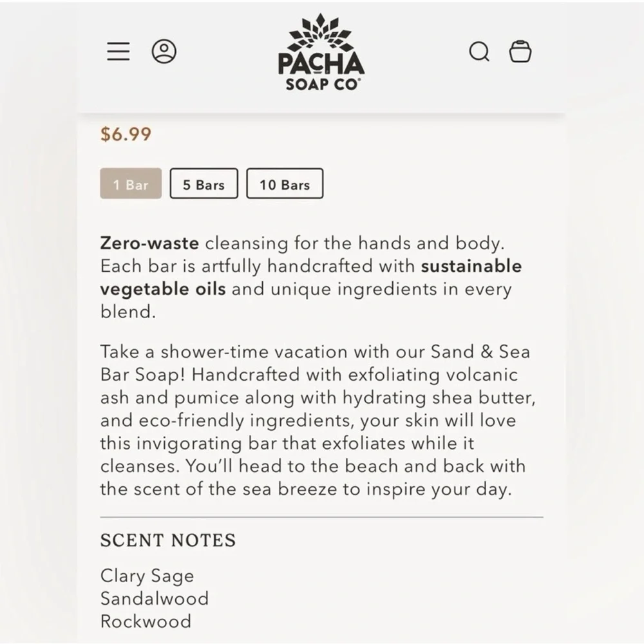Click the leaf crest above the Pacha wordmark
Screen dimensions: 644x644
point(321,33)
